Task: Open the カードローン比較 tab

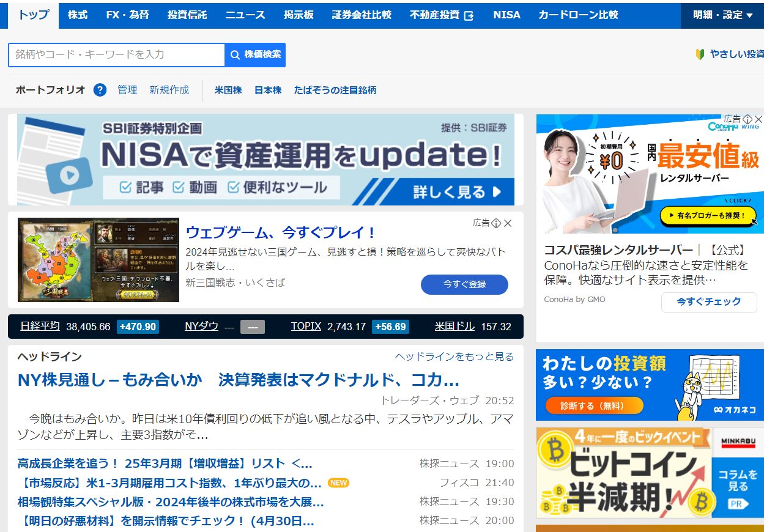Action: pos(578,15)
